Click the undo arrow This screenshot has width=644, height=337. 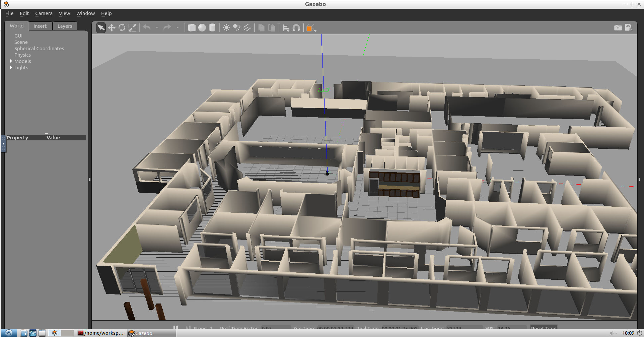(147, 27)
